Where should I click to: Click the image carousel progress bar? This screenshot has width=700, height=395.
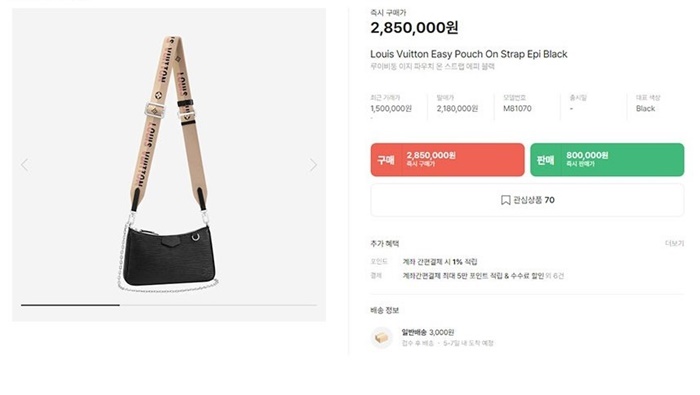(x=169, y=305)
